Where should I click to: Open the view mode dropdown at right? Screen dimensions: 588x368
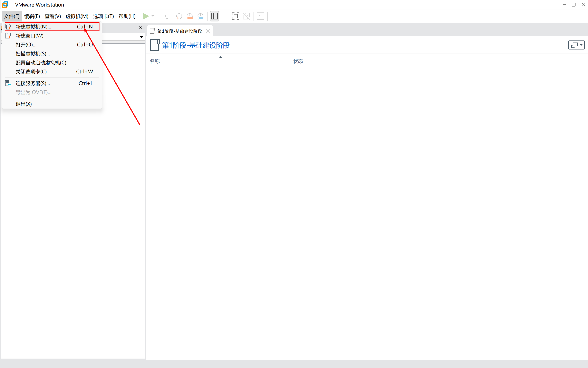tap(576, 45)
